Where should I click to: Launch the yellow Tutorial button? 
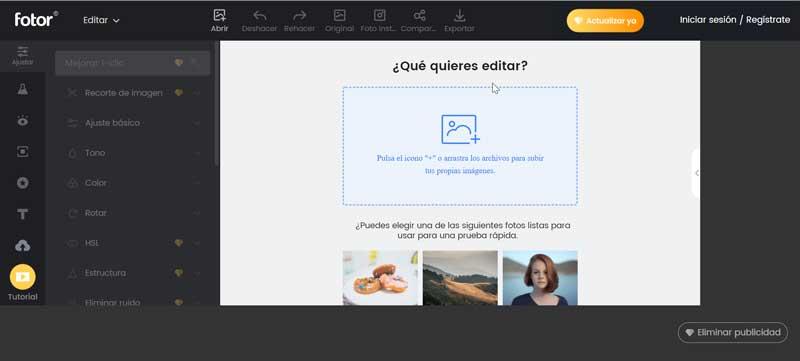(x=22, y=277)
